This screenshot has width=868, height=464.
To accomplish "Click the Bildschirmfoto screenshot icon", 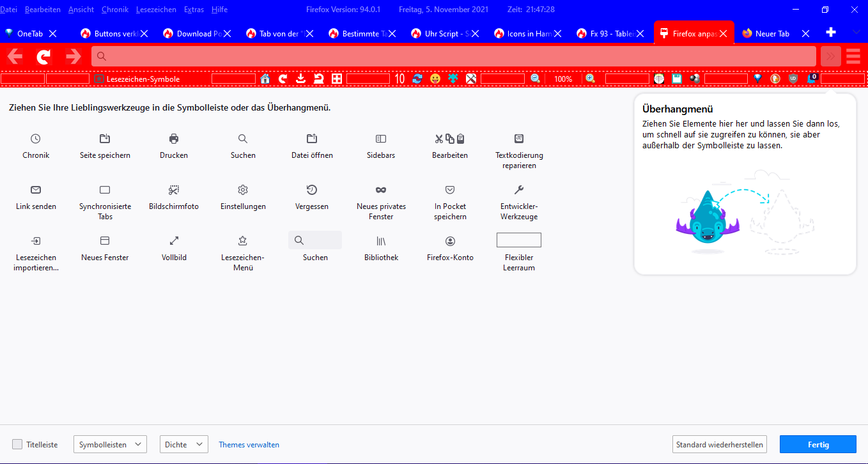I will [x=174, y=190].
